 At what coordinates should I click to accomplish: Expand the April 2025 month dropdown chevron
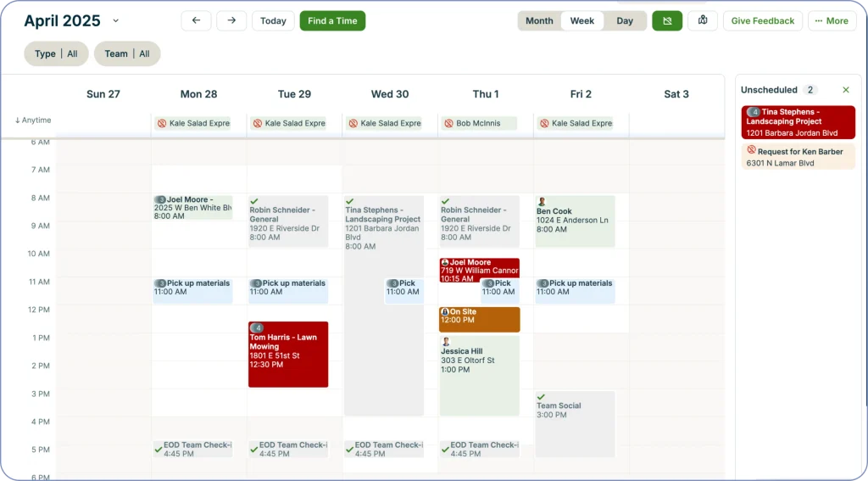pyautogui.click(x=115, y=20)
